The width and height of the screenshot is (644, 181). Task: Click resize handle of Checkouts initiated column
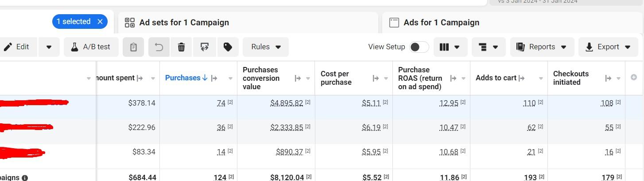(609, 78)
